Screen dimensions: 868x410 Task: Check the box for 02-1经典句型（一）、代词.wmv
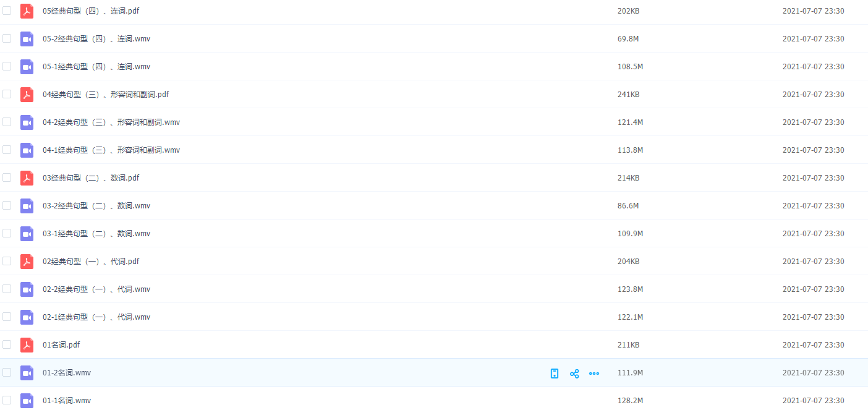pos(7,317)
